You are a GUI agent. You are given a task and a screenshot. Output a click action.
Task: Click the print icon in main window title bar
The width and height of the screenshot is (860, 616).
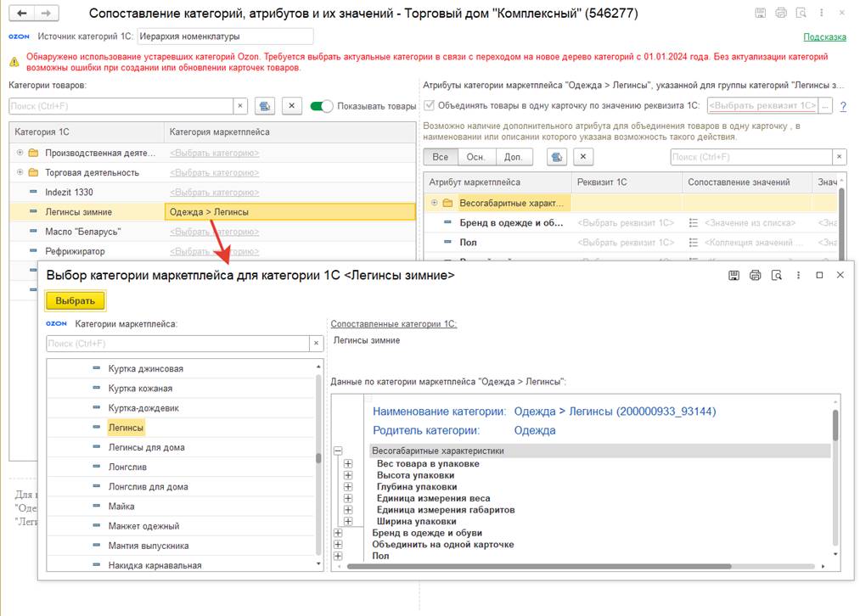click(x=781, y=13)
